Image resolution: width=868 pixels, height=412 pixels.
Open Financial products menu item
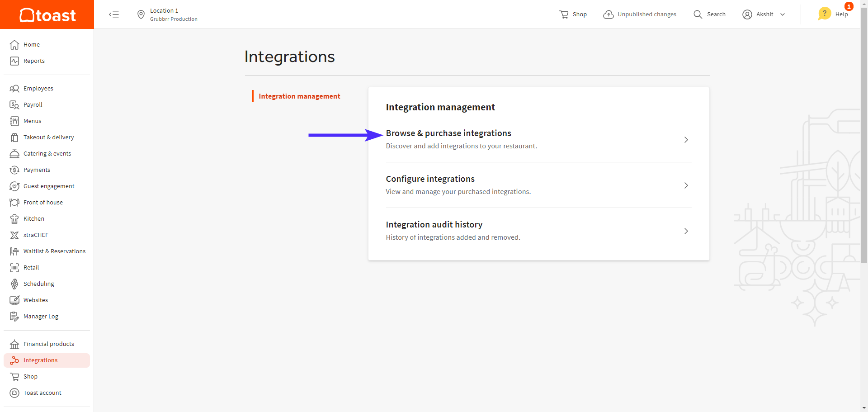[48, 344]
